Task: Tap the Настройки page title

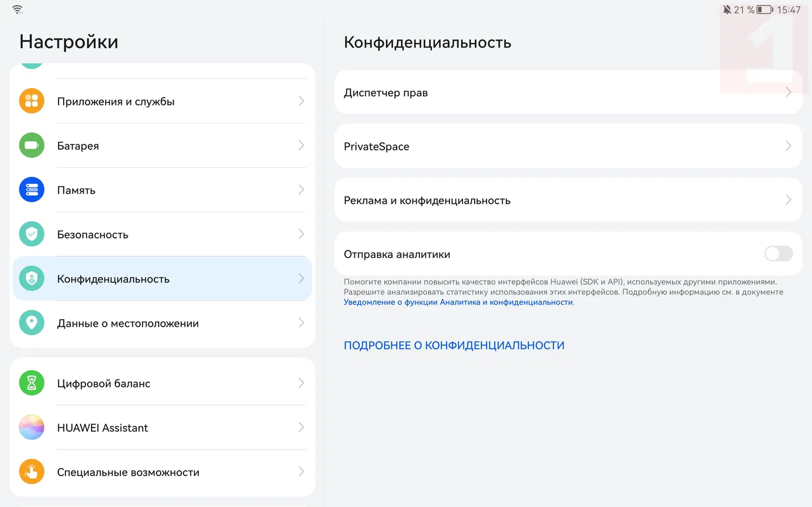Action: click(x=69, y=42)
